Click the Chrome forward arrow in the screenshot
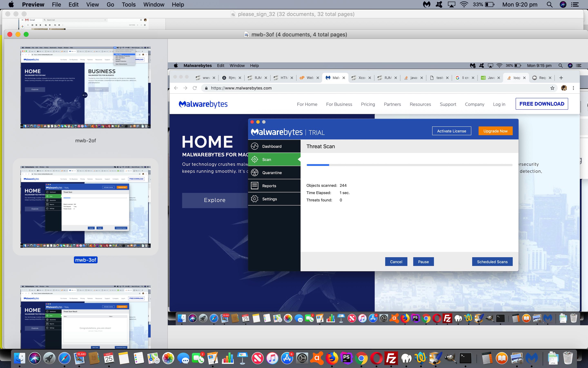The width and height of the screenshot is (588, 368). (185, 88)
